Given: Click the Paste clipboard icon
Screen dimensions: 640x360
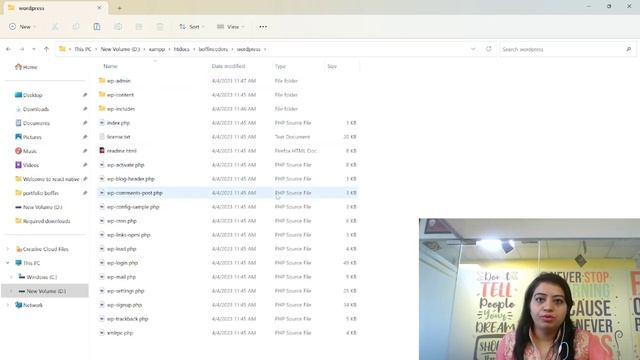Looking at the screenshot, I should pyautogui.click(x=97, y=27).
